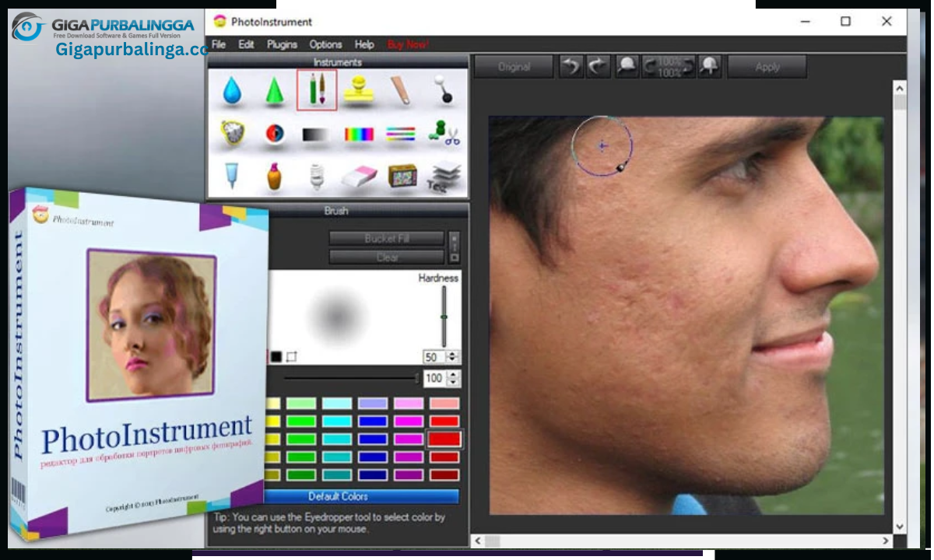Open the Plugins menu
The width and height of the screenshot is (934, 560).
click(x=282, y=44)
